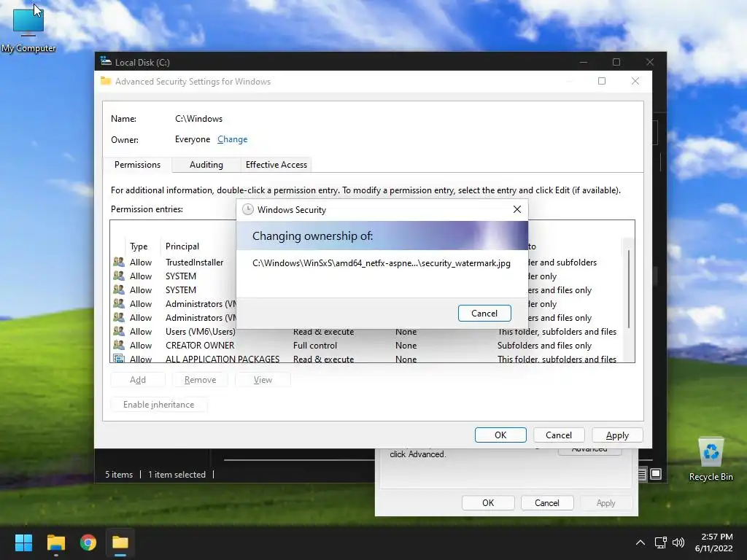Click Apply in the Properties dialog behind
Viewport: 747px width, 560px height.
tap(605, 503)
